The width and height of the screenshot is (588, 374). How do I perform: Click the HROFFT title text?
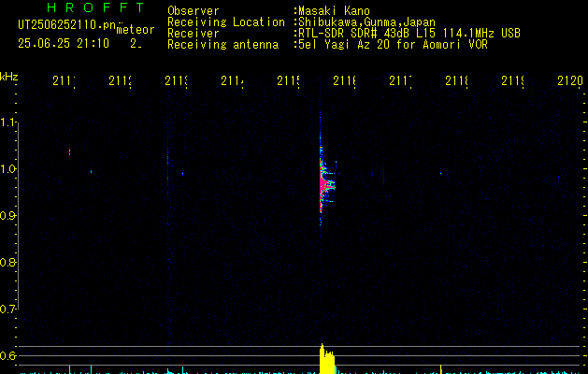pos(95,7)
